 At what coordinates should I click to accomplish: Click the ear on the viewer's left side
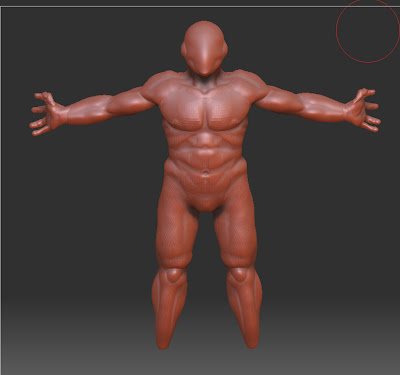184,51
